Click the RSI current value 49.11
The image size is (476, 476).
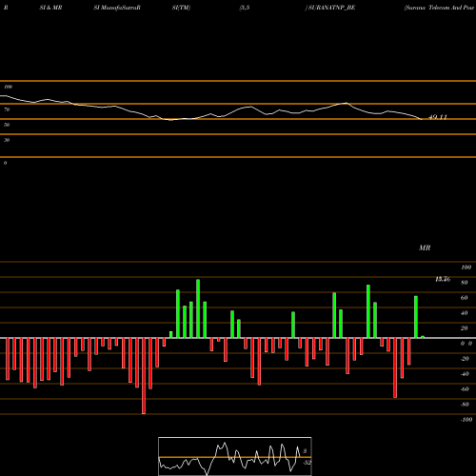click(x=438, y=117)
